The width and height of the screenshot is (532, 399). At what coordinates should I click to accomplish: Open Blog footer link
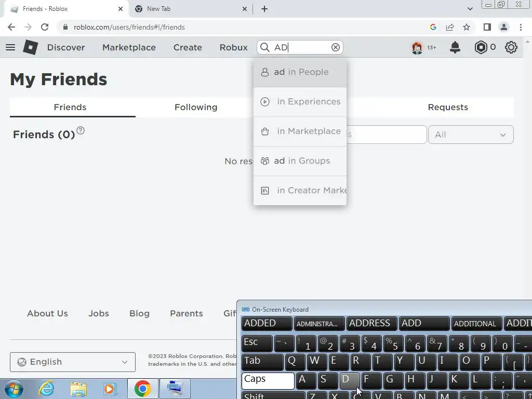[139, 313]
